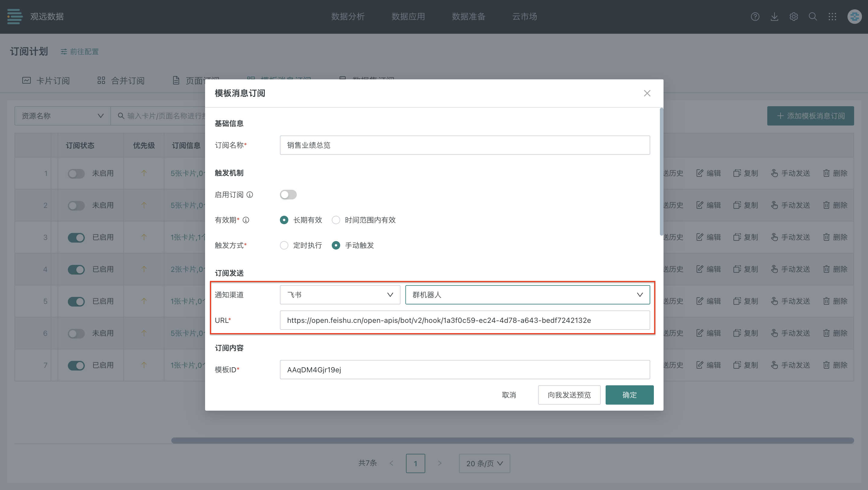This screenshot has height=490, width=868.
Task: Open the 飞书 notification channel dropdown
Action: tap(340, 295)
